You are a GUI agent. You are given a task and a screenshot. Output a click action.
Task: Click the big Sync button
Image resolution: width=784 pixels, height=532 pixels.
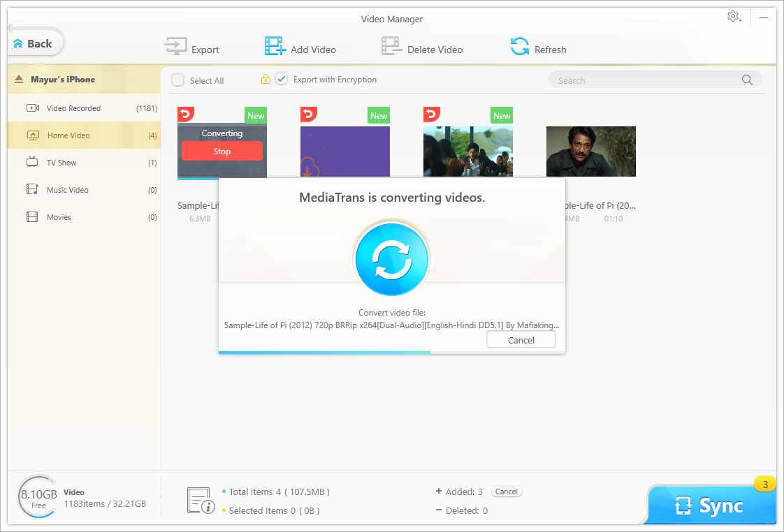[x=711, y=505]
